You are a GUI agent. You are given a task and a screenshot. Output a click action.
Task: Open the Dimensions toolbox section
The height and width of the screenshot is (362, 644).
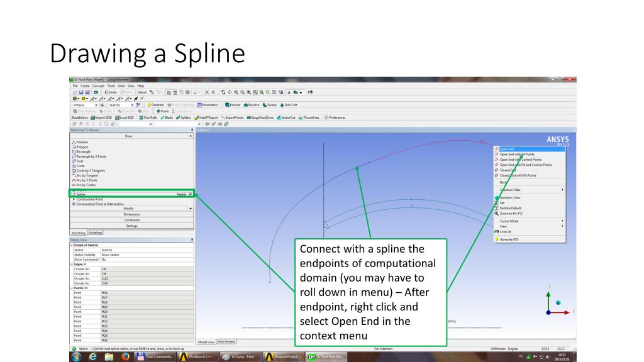(132, 214)
